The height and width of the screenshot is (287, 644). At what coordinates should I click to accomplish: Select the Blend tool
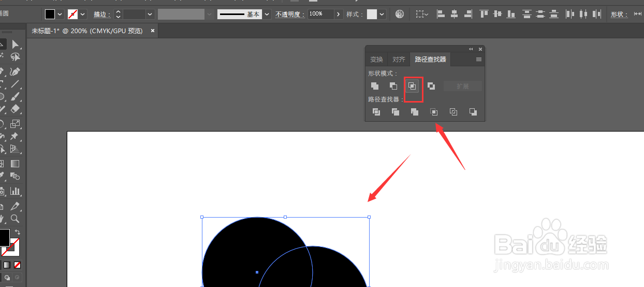(15, 177)
